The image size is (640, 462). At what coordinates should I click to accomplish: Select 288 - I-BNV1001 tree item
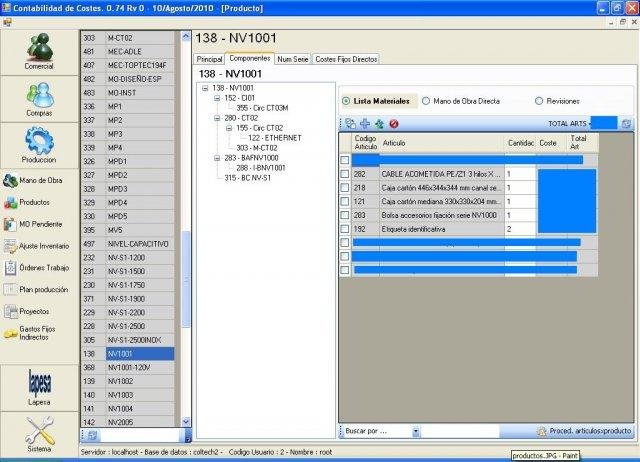pyautogui.click(x=260, y=168)
